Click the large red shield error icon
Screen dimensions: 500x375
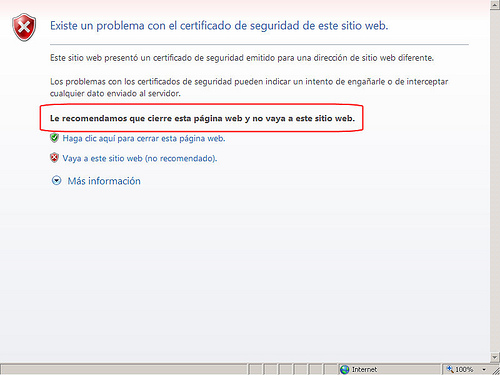click(24, 27)
